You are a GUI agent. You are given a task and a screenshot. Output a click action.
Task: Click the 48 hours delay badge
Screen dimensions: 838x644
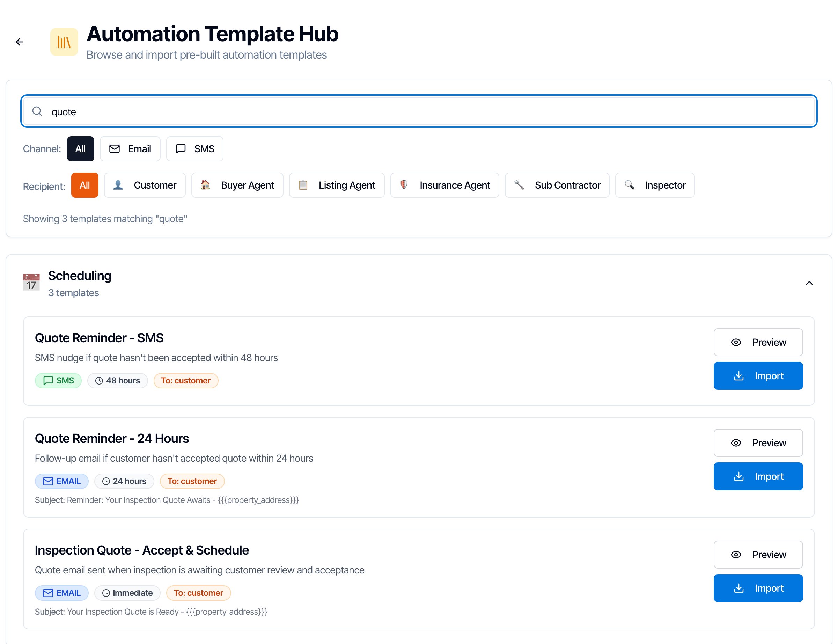point(118,381)
